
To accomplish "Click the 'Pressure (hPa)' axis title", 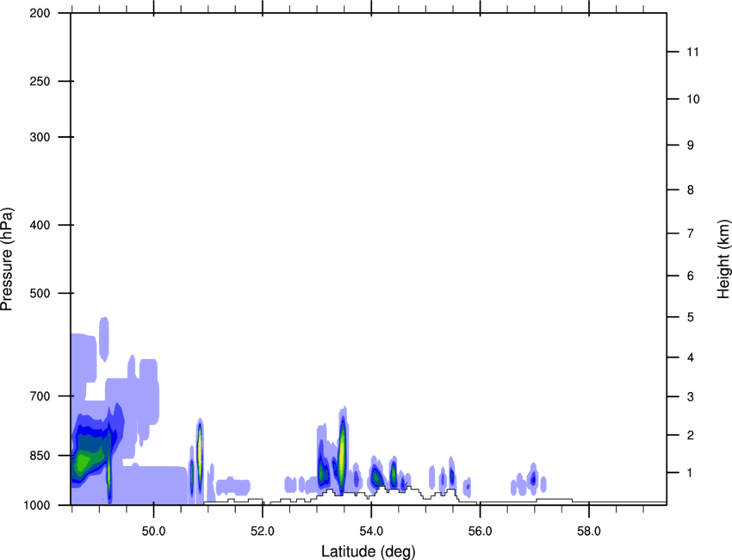I will [x=7, y=259].
